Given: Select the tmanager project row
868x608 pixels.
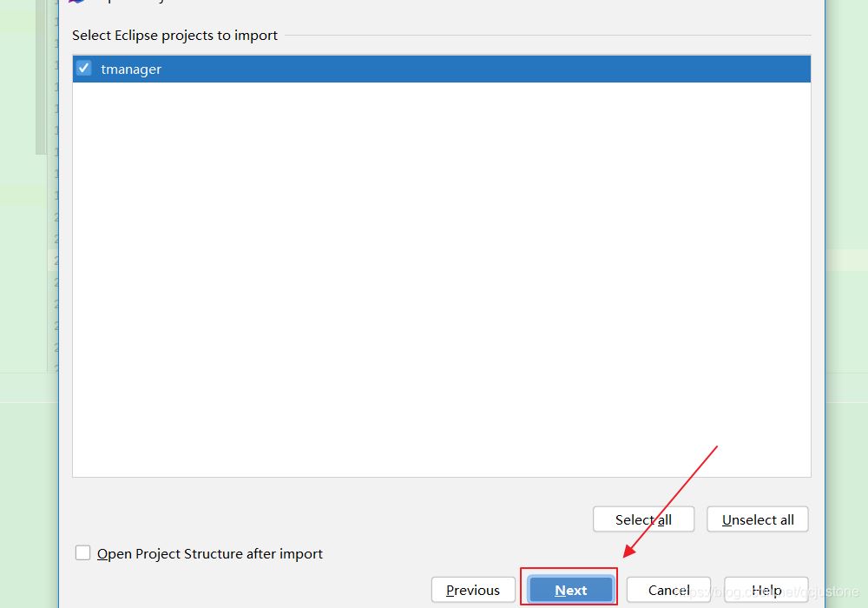Looking at the screenshot, I should [441, 69].
